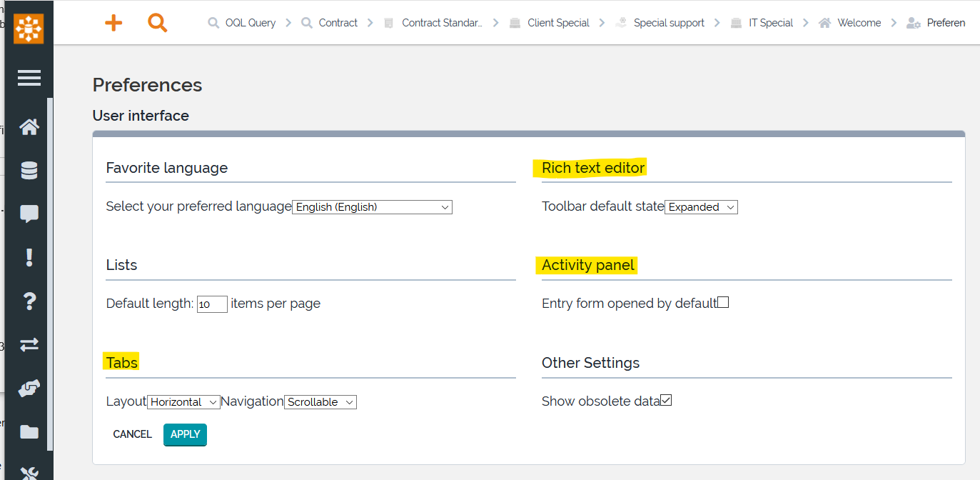Open the preferred language dropdown
Viewport: 980px width, 480px height.
tap(372, 207)
